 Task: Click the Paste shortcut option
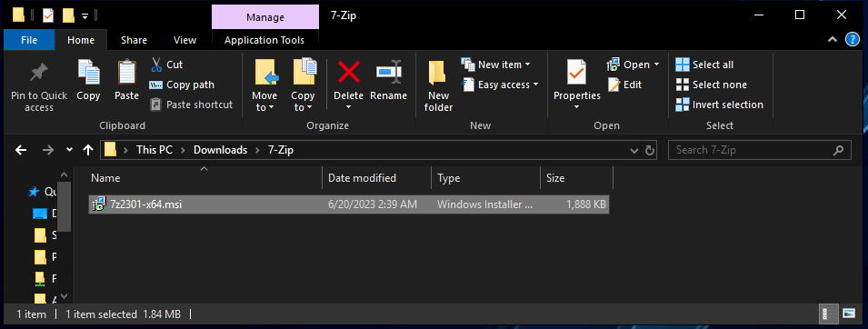pos(192,105)
